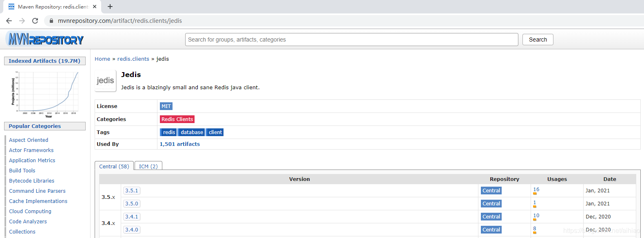Reload the page with refresh icon
Viewport: 644px width, 238px height.
point(35,21)
